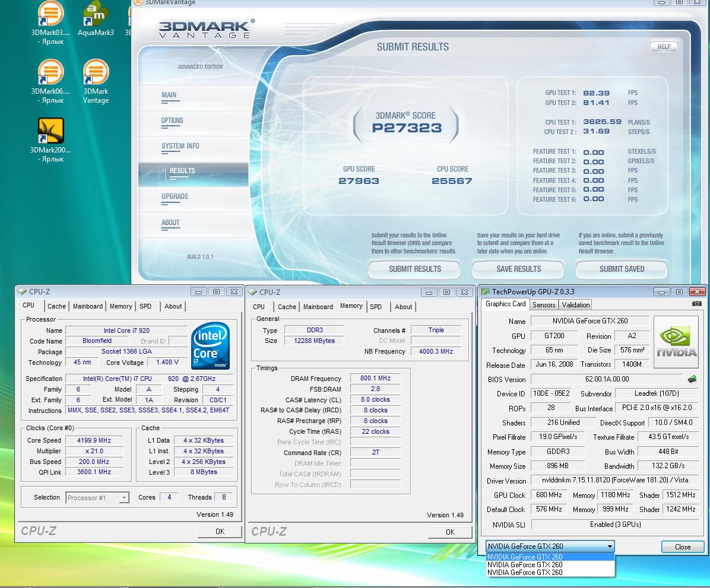
Task: Open SPD tab in right CPU-Z window
Action: [x=376, y=307]
